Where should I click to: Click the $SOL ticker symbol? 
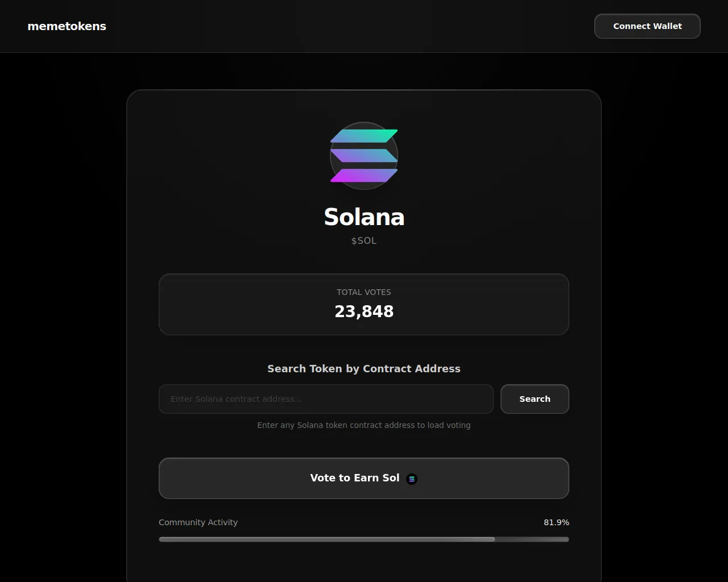(364, 240)
